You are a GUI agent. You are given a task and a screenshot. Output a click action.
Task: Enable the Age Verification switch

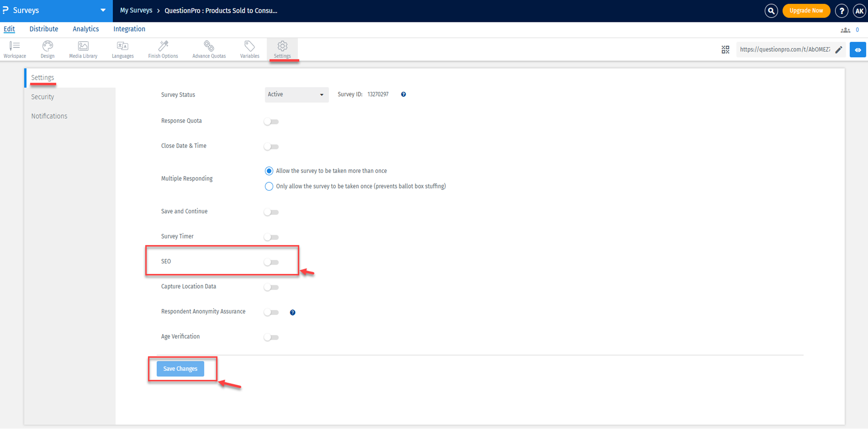click(x=271, y=338)
